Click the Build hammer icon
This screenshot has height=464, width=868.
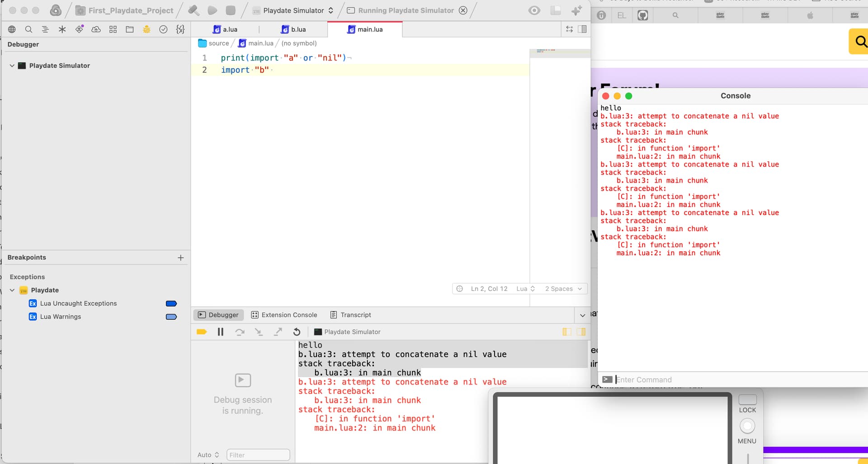click(x=193, y=10)
